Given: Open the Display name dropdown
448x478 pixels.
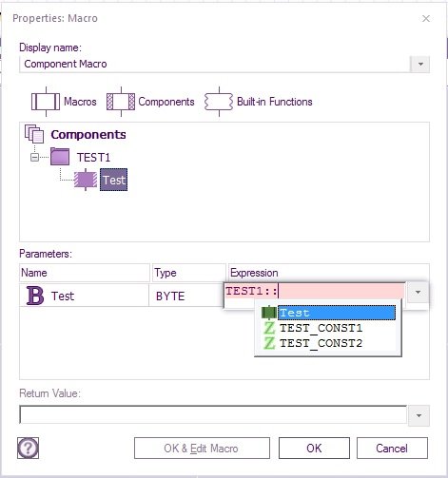Looking at the screenshot, I should (x=420, y=65).
